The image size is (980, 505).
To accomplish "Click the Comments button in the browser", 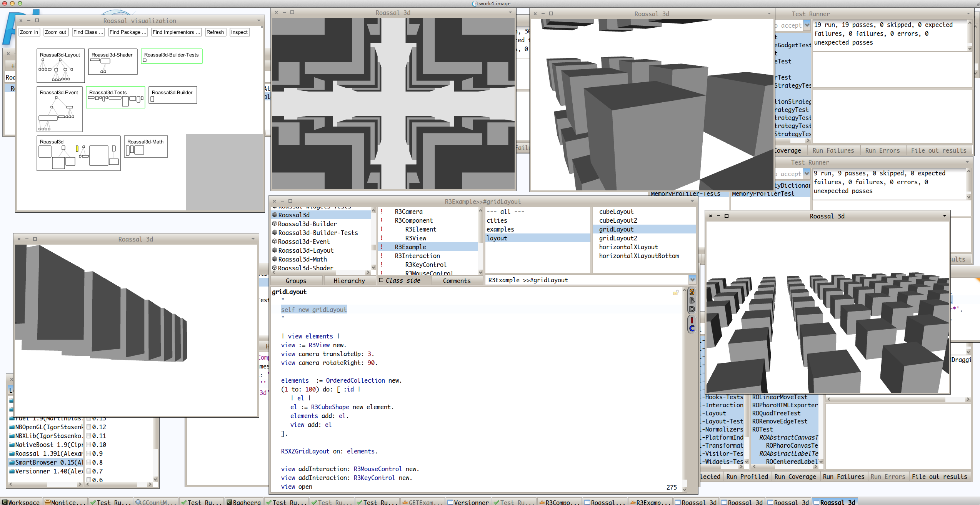I will click(457, 281).
